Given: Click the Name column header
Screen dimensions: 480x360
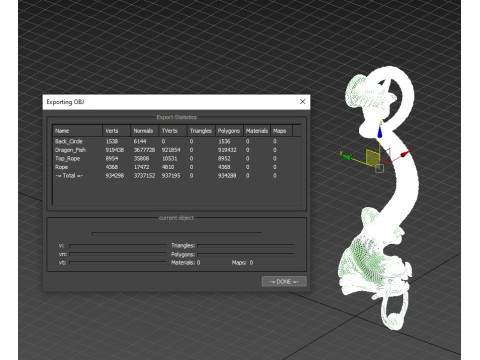Looking at the screenshot, I should (x=77, y=131).
